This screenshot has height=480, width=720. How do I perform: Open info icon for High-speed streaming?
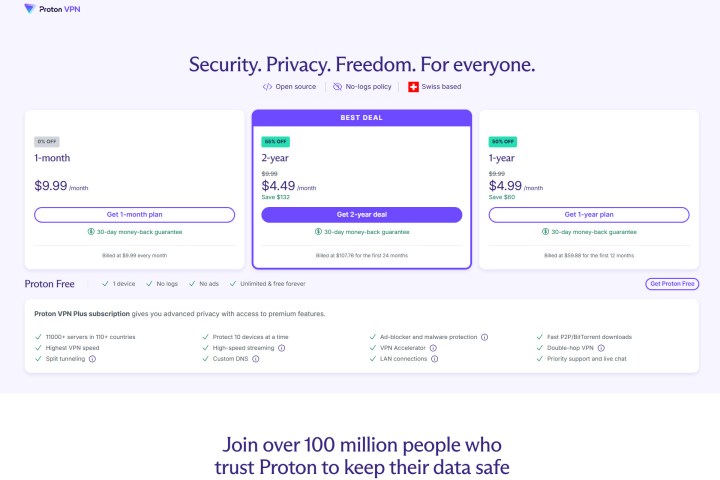click(x=282, y=348)
